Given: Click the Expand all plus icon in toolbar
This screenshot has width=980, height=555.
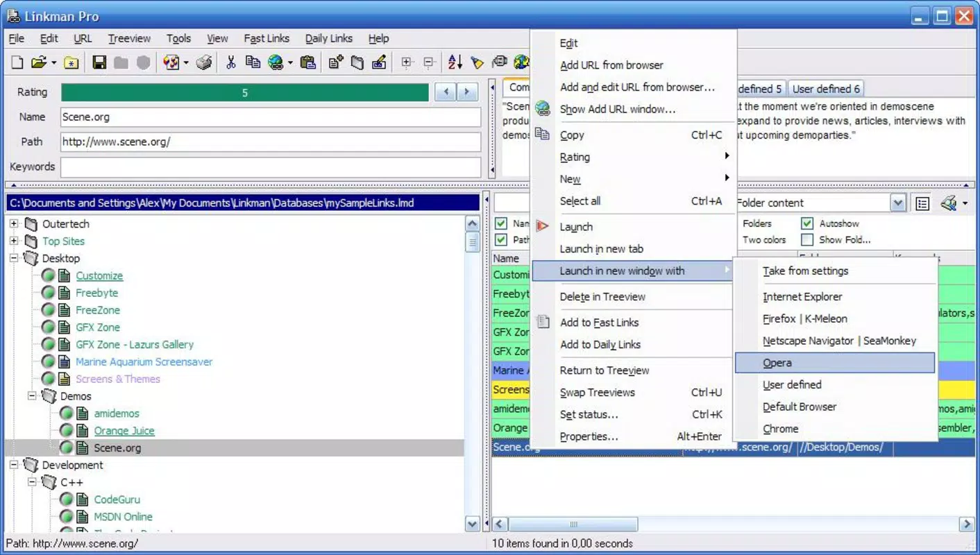Looking at the screenshot, I should tap(407, 63).
